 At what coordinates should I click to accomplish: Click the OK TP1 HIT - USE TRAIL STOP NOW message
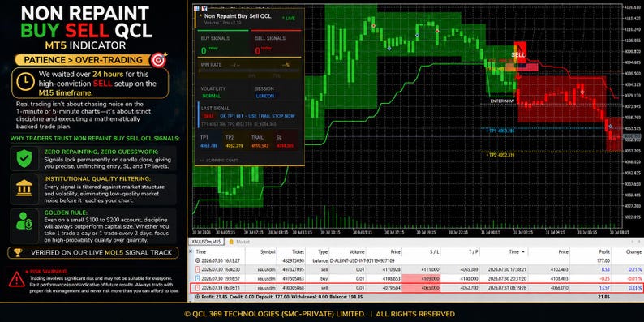click(257, 116)
